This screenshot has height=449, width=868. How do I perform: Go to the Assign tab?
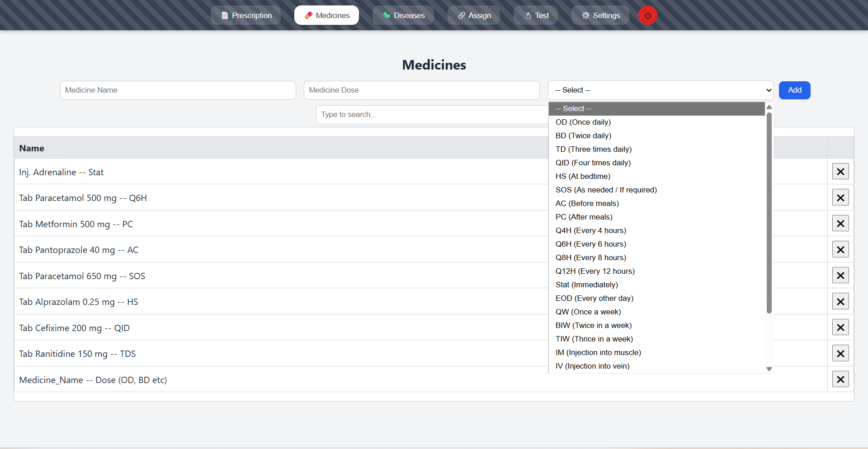(x=474, y=15)
